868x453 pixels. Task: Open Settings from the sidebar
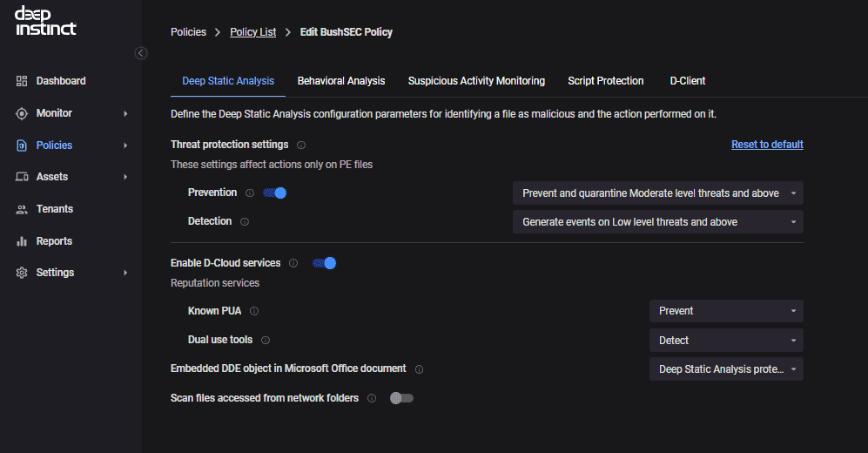(x=55, y=273)
